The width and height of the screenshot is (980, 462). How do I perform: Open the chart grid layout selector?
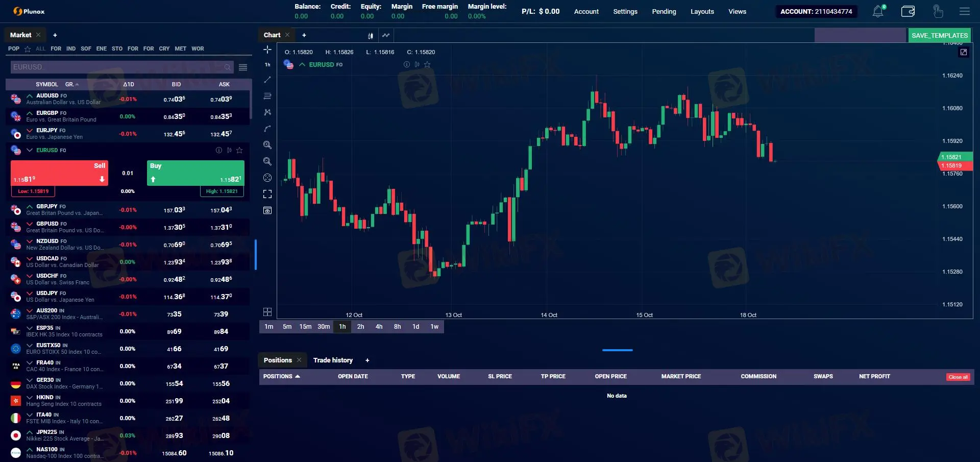coord(267,312)
